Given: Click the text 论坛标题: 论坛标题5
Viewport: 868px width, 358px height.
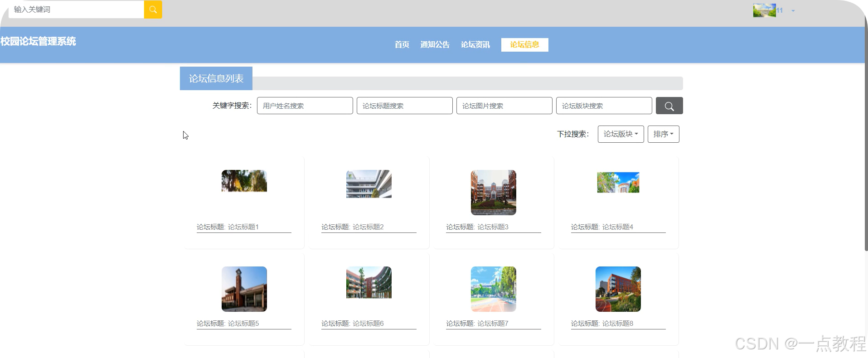Looking at the screenshot, I should point(228,324).
